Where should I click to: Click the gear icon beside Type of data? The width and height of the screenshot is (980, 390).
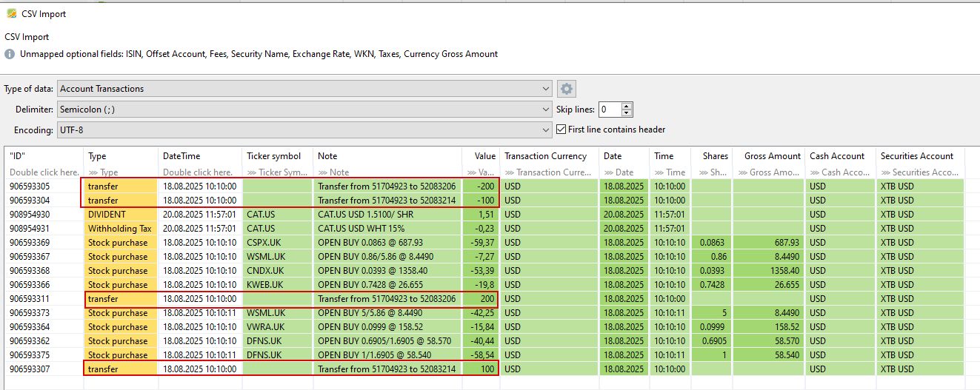[567, 89]
